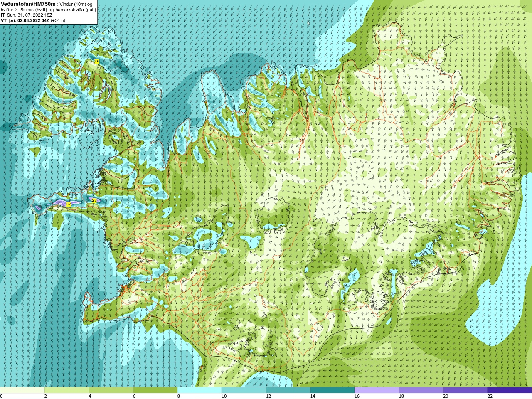The height and width of the screenshot is (399, 532).
Task: Select the lavender 16–18 m/s scale swatch
Action: coord(377,390)
